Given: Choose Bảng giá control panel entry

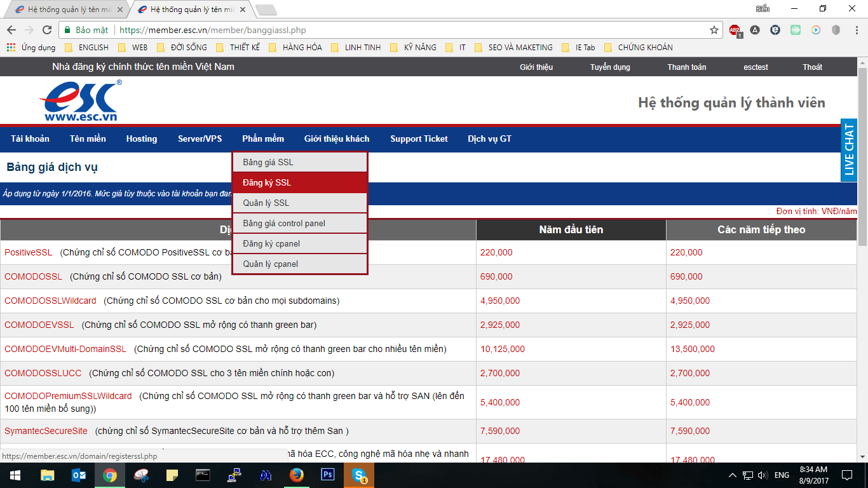Looking at the screenshot, I should [x=300, y=223].
